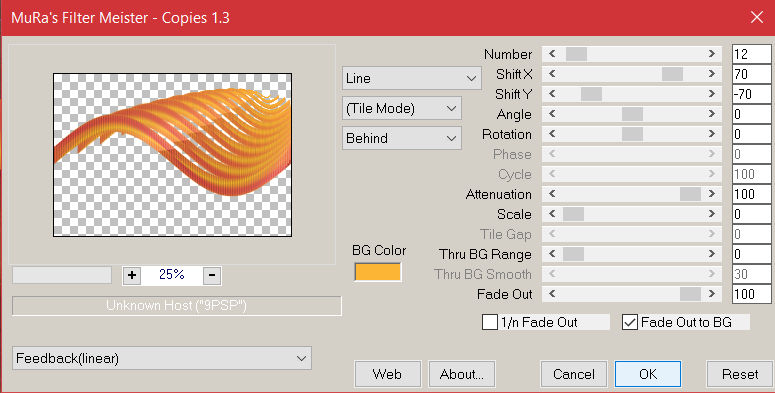This screenshot has height=393, width=775.
Task: Click the 25% zoom level text
Action: [172, 275]
